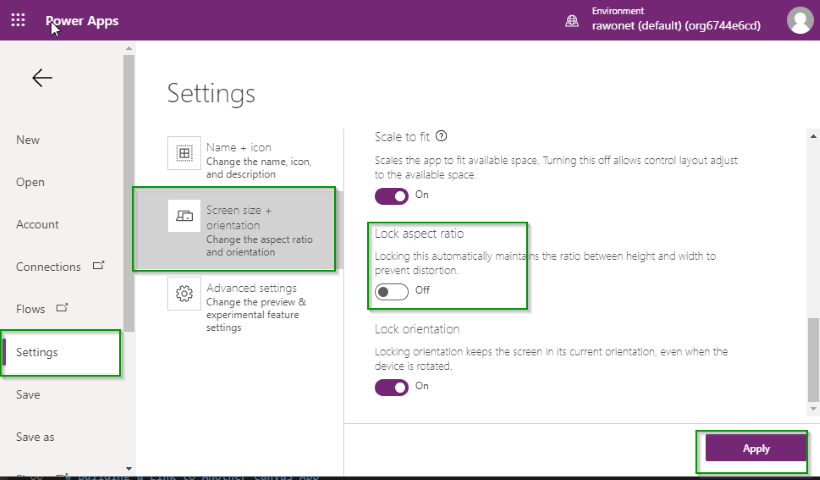820x480 pixels.
Task: Click the Lock orientation label
Action: tap(417, 329)
